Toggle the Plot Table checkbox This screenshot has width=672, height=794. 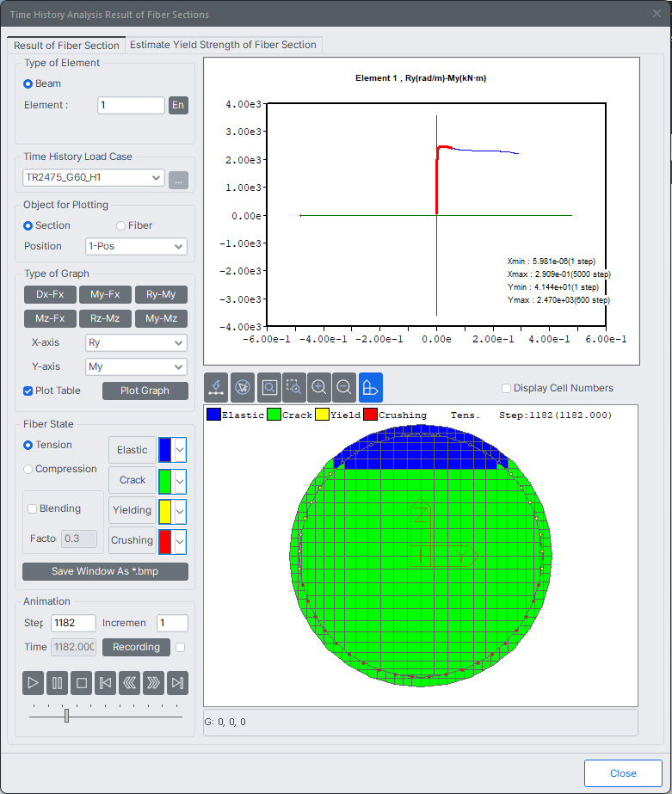click(x=28, y=391)
